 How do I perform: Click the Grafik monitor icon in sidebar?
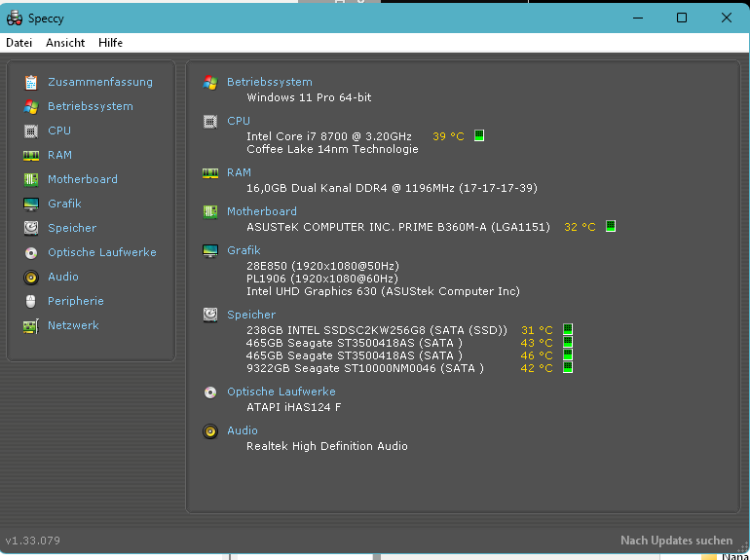click(31, 204)
